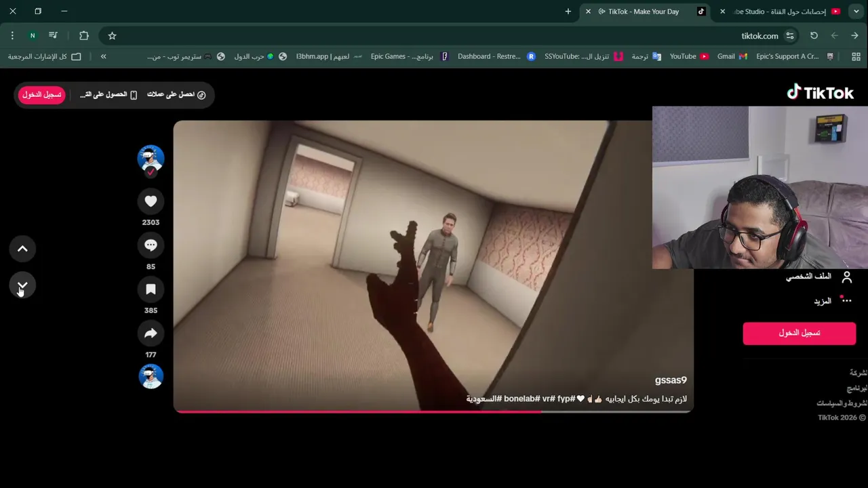Go to previous video with up chevron
Viewport: 868px width, 488px height.
tap(22, 249)
